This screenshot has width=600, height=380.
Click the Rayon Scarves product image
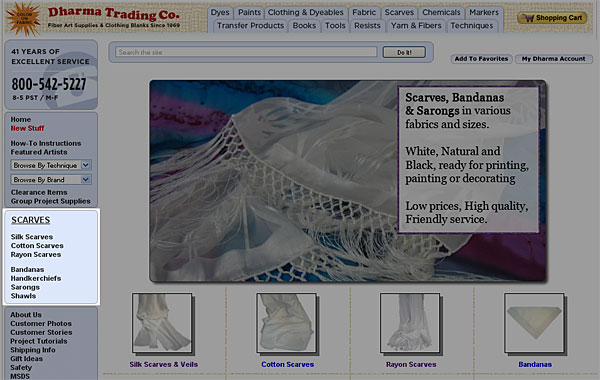point(411,323)
